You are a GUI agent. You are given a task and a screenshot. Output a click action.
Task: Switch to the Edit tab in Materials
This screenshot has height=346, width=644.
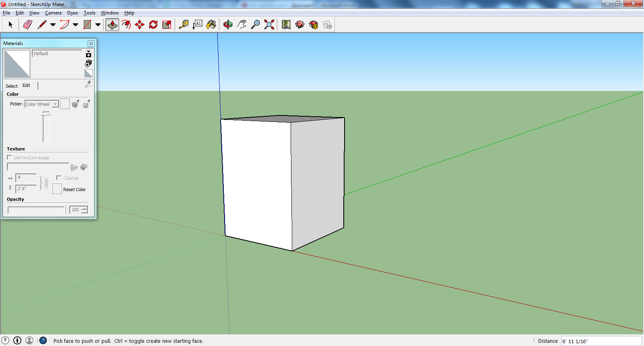coord(27,85)
